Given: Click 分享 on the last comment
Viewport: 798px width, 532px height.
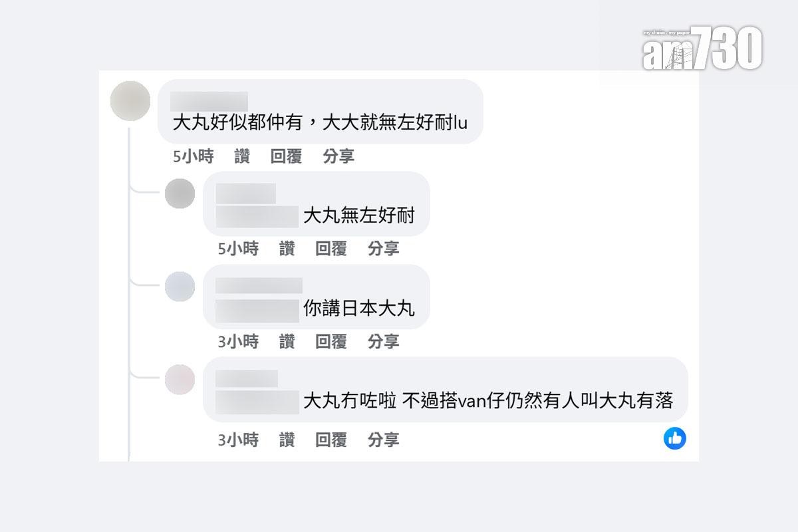Looking at the screenshot, I should click(384, 440).
